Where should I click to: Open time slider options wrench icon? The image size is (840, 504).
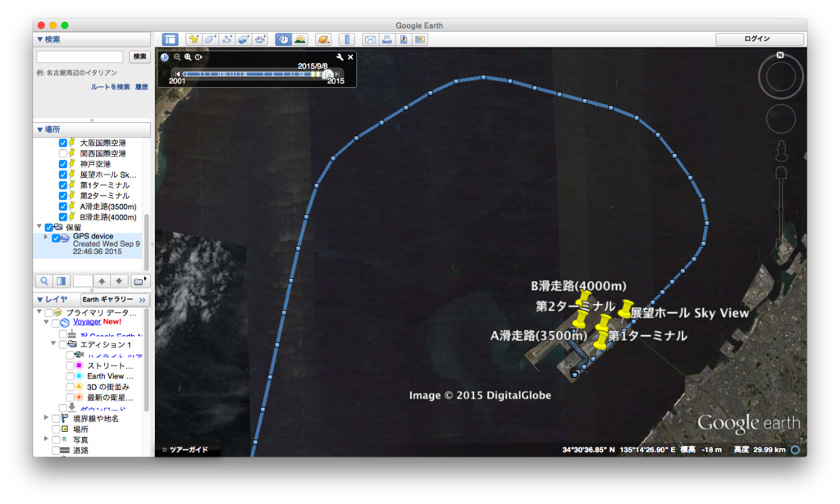(x=340, y=57)
